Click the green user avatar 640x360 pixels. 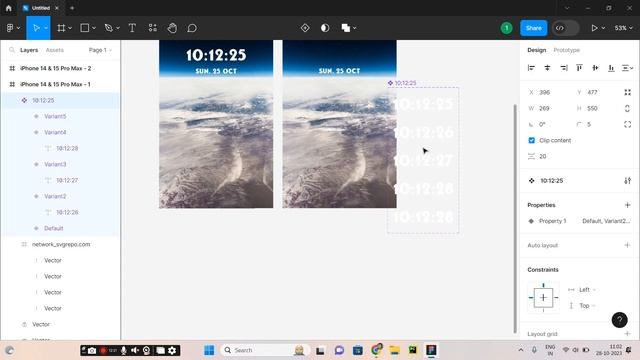click(507, 28)
